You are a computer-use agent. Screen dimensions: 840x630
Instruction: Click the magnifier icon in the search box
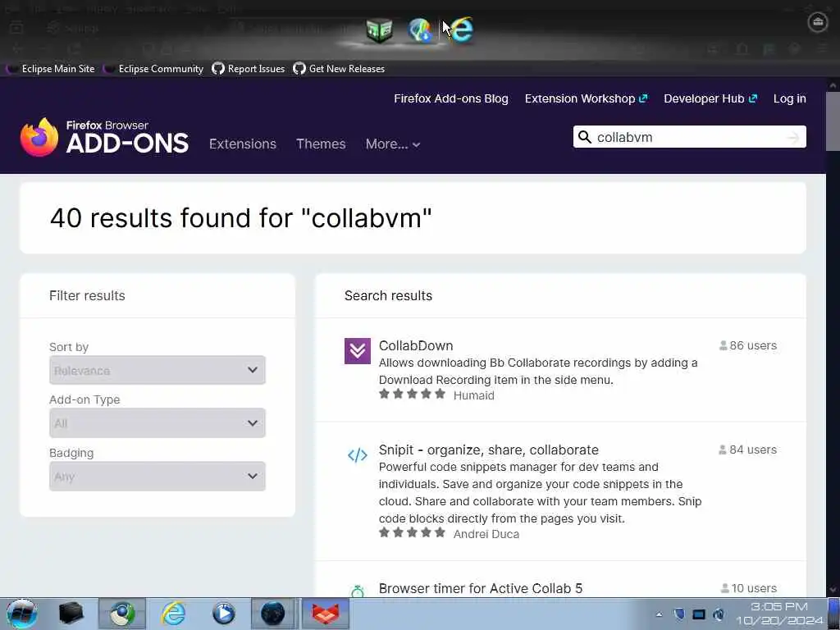coord(584,137)
